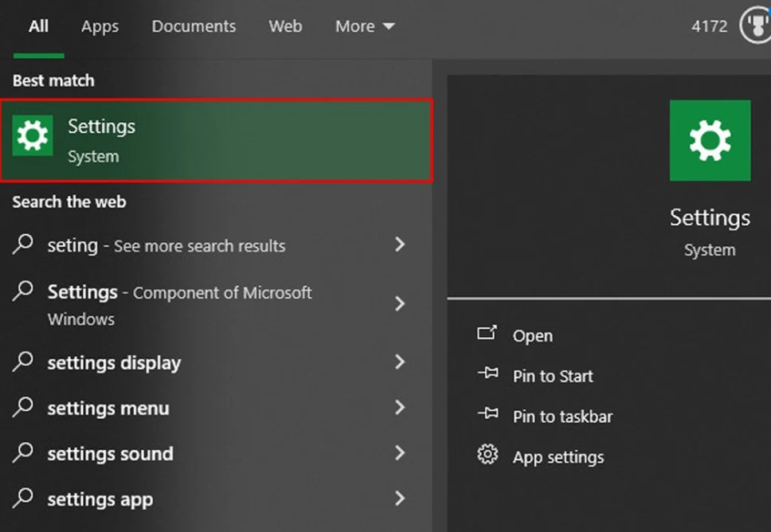Screen dimensions: 771x532
Task: Choose Open in the preview pane
Action: tap(533, 336)
